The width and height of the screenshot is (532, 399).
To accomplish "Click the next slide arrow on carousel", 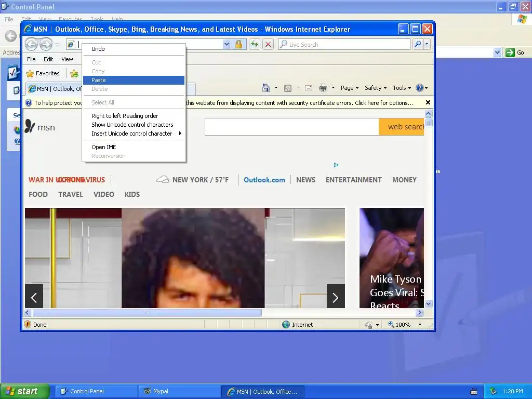I will 336,296.
